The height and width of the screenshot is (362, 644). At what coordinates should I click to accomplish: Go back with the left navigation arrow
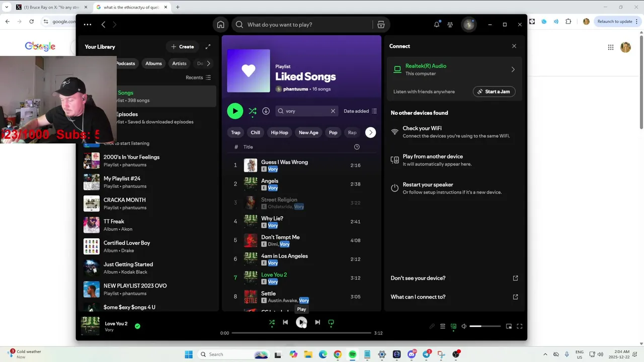[103, 25]
